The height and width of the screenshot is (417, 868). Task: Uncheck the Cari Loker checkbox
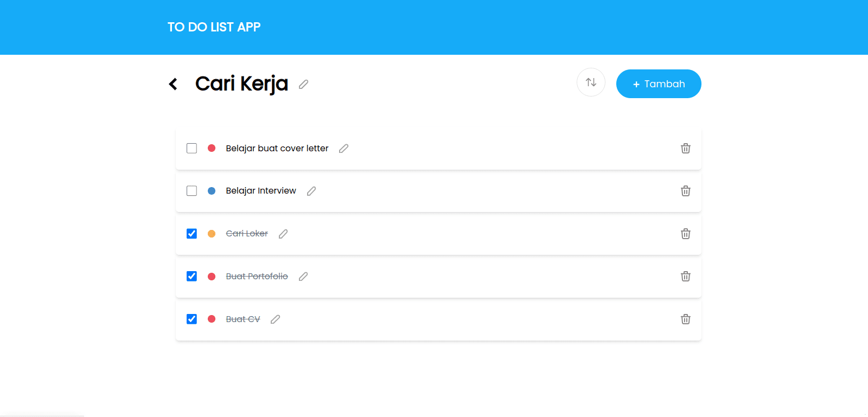tap(192, 234)
